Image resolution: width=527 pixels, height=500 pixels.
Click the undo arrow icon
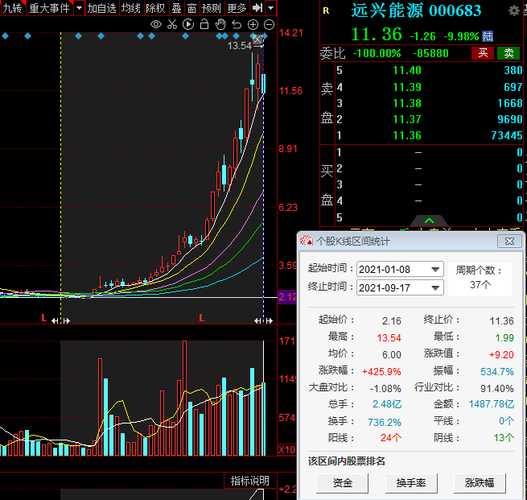point(237,24)
